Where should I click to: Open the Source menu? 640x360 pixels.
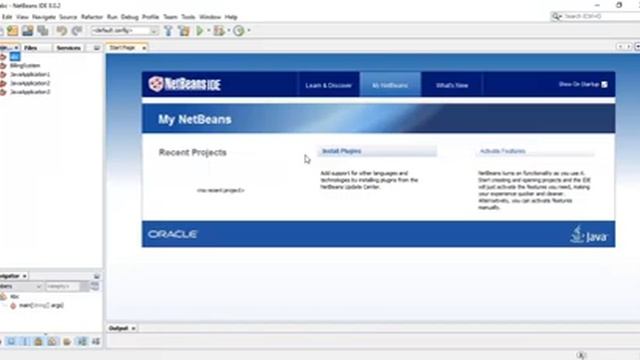tap(68, 17)
